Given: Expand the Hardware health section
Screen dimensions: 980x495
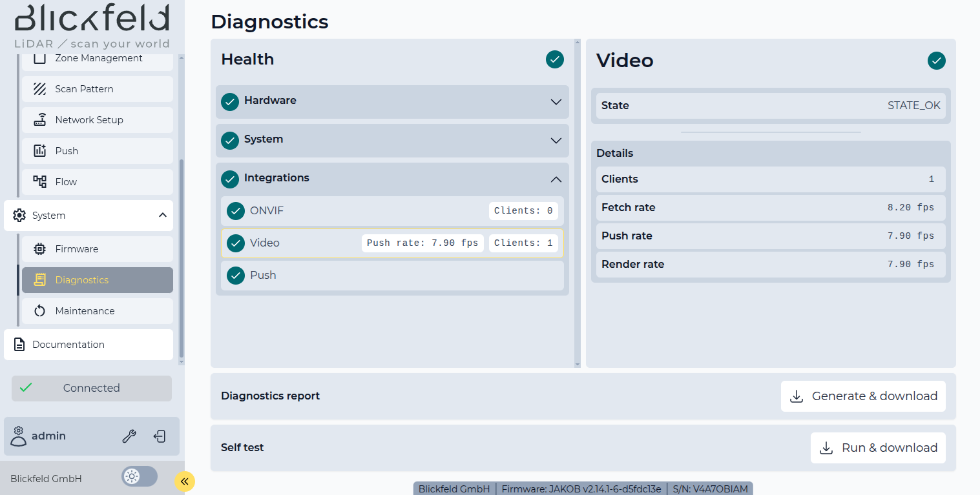Looking at the screenshot, I should pyautogui.click(x=556, y=102).
